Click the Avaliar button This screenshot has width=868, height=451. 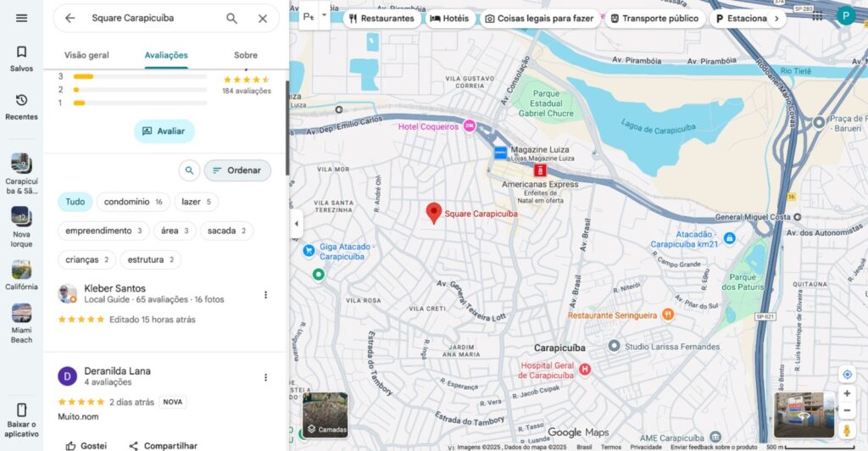coord(164,131)
